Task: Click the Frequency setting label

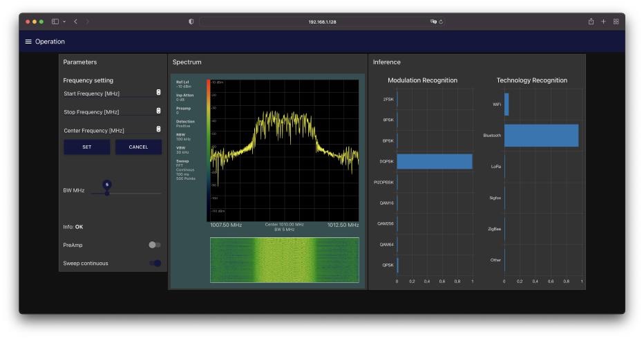Action: (x=88, y=80)
